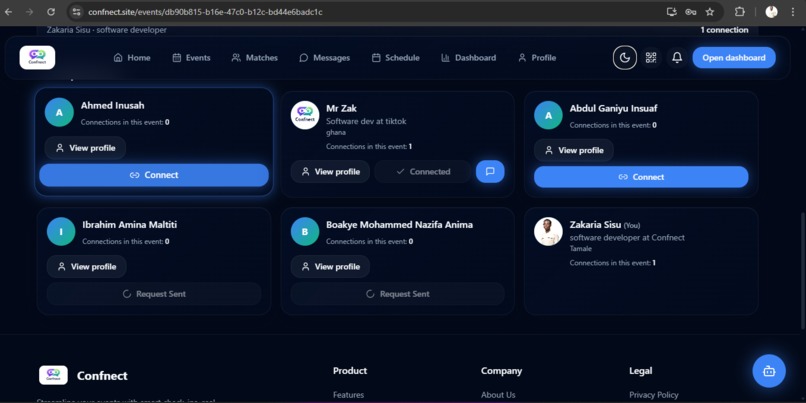806x403 pixels.
Task: Click the Product footer heading
Action: pyautogui.click(x=350, y=371)
